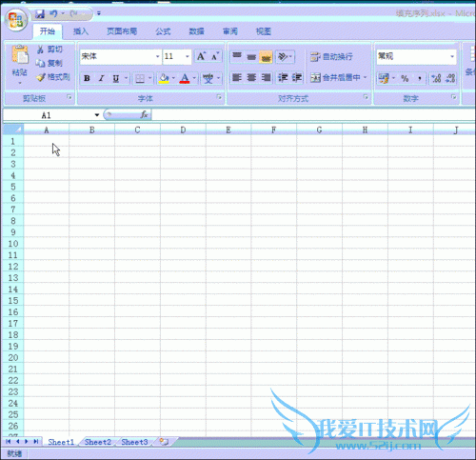Decrease indent in cell
Image resolution: width=476 pixels, height=460 pixels.
tap(283, 77)
